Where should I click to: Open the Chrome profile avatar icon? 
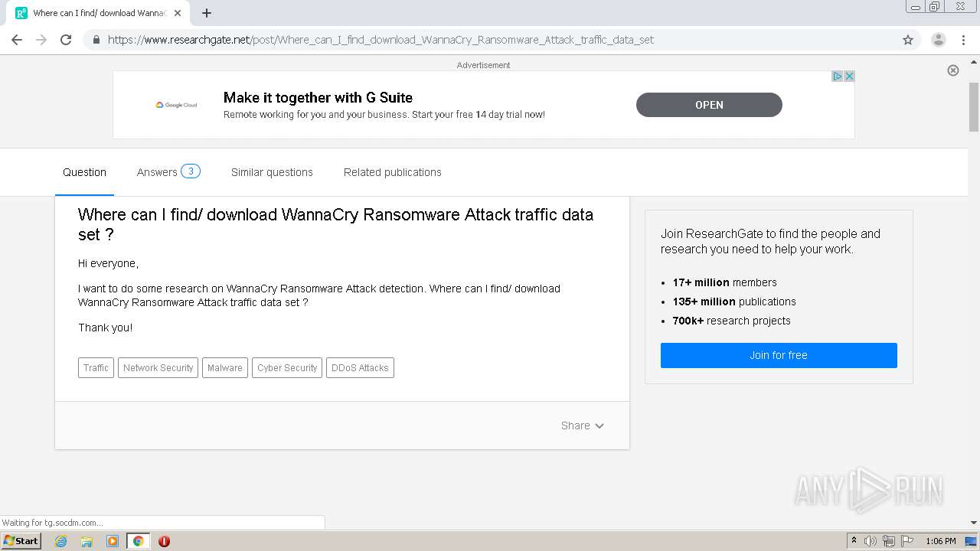coord(939,40)
